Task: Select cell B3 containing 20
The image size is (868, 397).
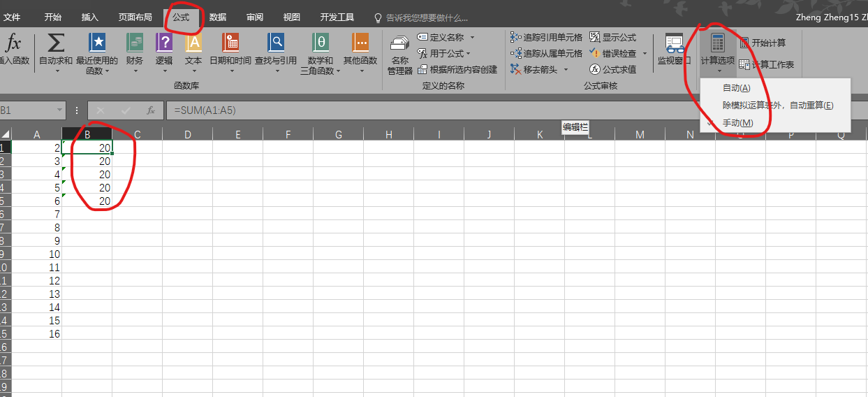Action: [87, 174]
